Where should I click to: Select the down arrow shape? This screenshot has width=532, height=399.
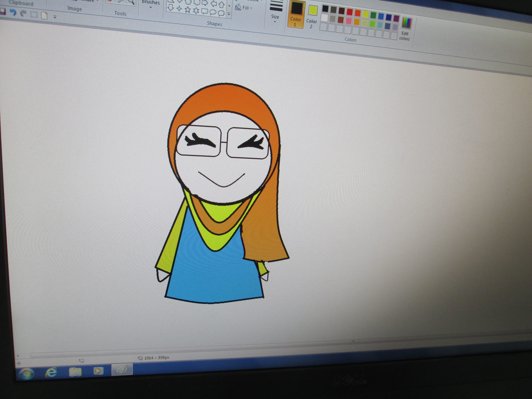point(171,8)
